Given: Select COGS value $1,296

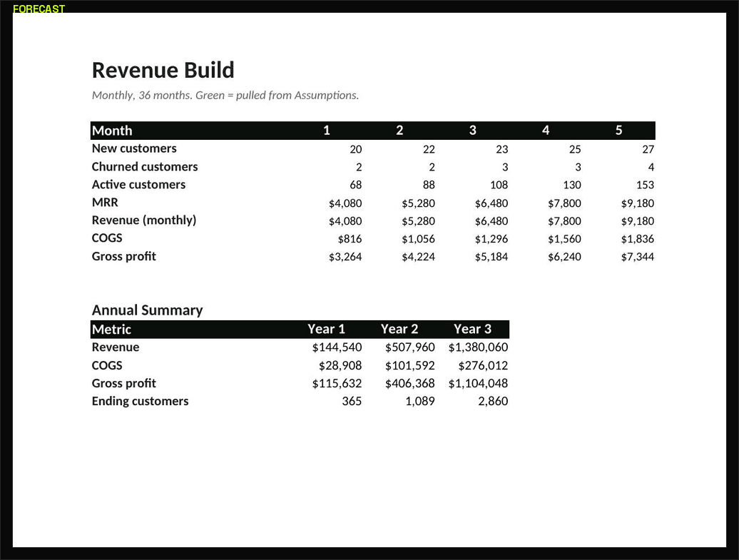Looking at the screenshot, I should [491, 239].
